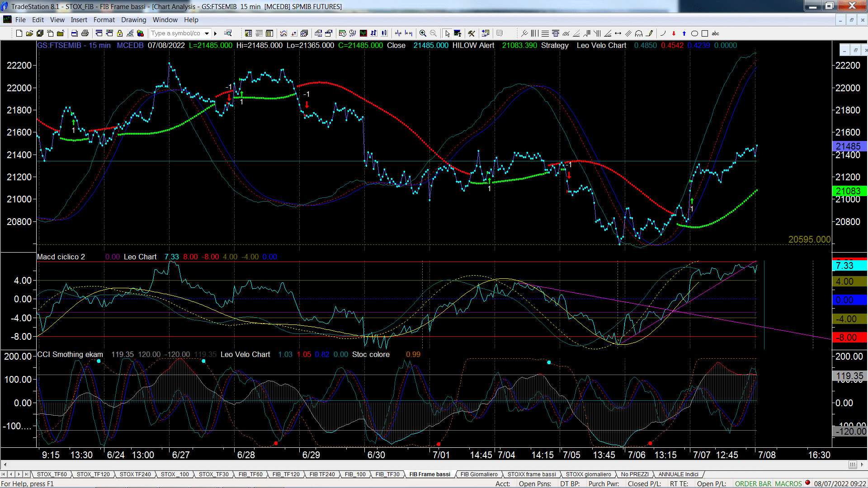Click the compress bar spacing icon

[398, 33]
